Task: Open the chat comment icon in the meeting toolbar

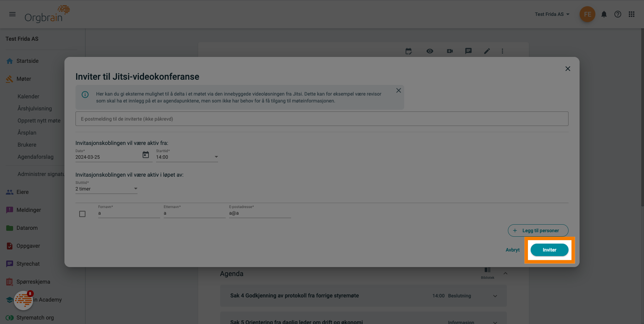Action: [468, 51]
